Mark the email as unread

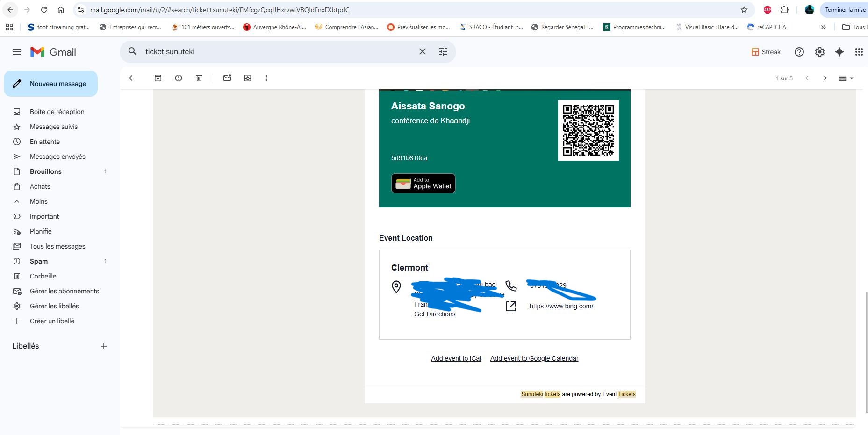[x=227, y=78]
